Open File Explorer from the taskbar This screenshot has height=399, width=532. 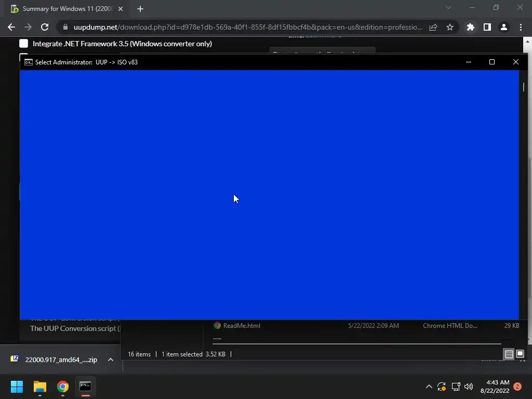[39, 387]
